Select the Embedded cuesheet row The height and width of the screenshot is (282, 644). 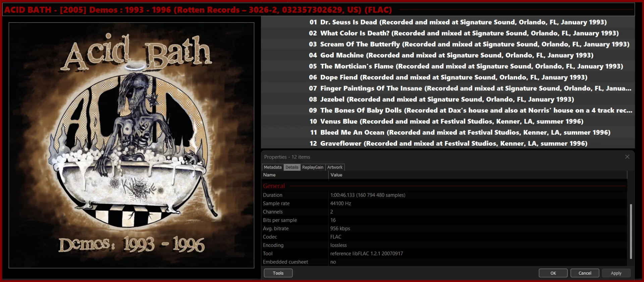[444, 262]
